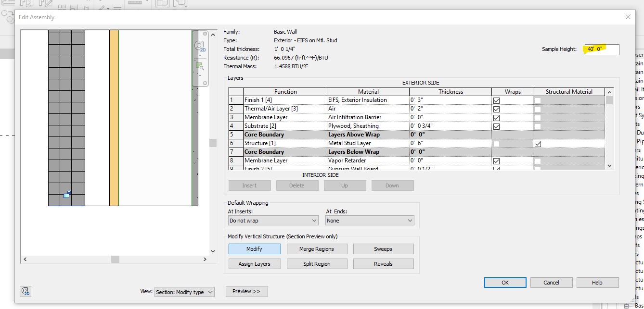Toggle Structural Material checkbox for Metal Stud Layer
This screenshot has width=644, height=309.
point(538,144)
